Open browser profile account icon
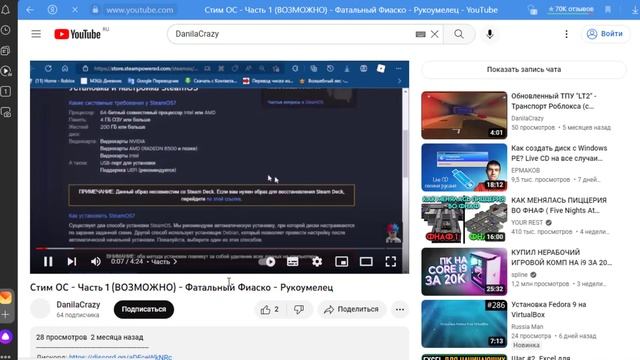 tap(53, 10)
